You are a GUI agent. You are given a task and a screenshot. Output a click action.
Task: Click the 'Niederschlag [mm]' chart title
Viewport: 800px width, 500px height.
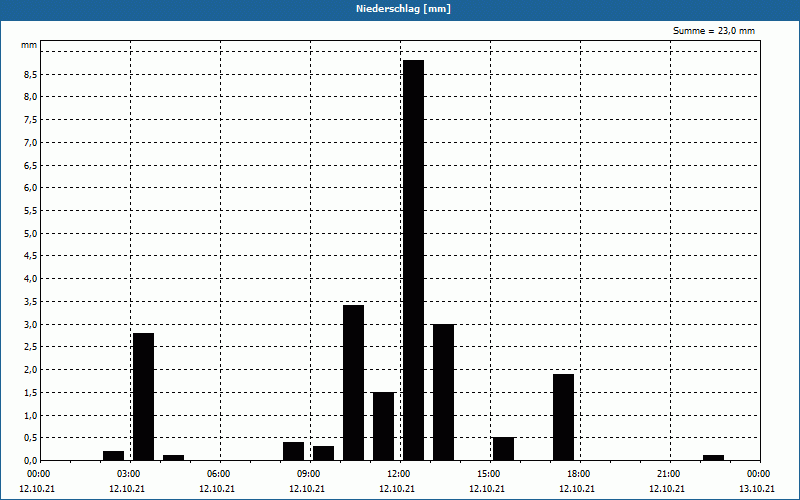click(403, 9)
